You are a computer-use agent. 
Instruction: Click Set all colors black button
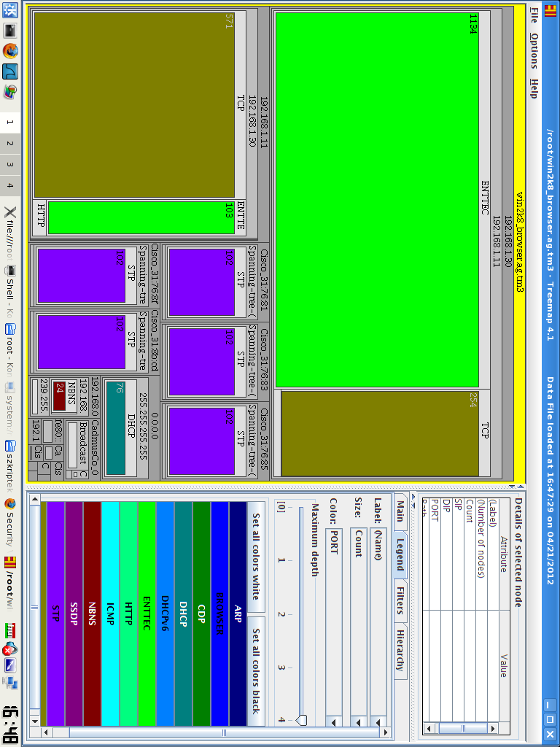point(256,670)
